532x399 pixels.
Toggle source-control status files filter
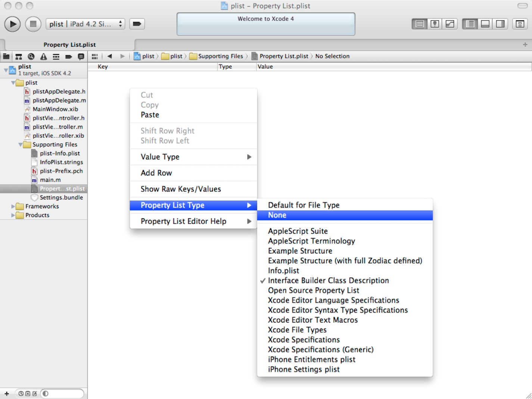pyautogui.click(x=28, y=394)
